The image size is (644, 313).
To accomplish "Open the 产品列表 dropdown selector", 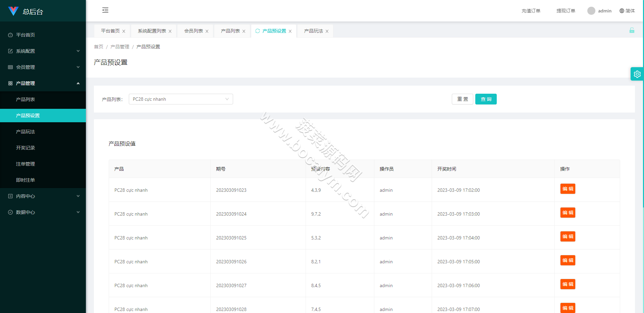I will tap(181, 99).
